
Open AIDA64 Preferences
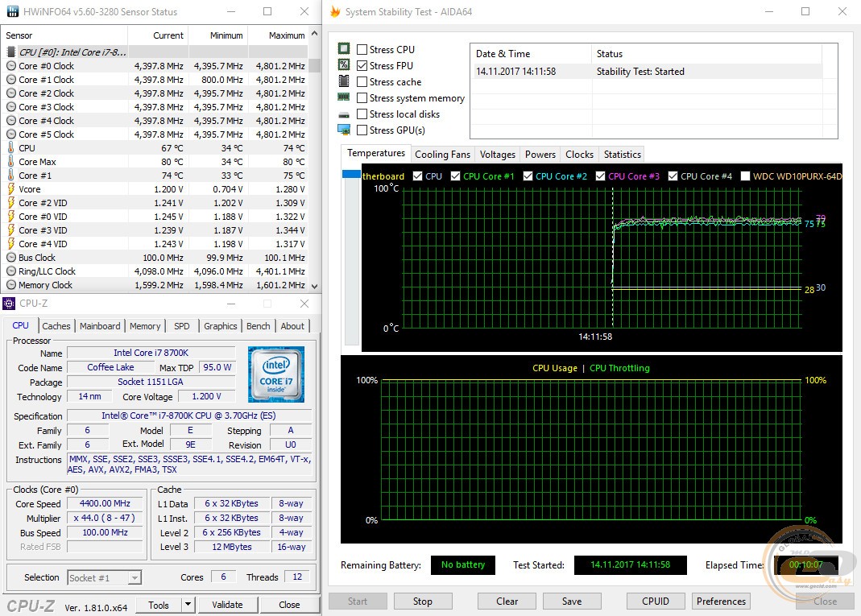pos(721,602)
